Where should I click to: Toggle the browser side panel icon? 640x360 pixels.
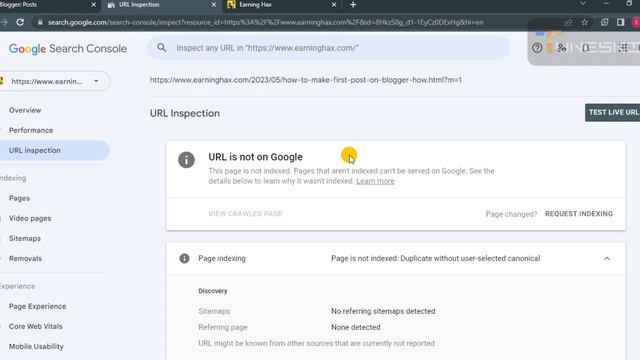(620, 22)
